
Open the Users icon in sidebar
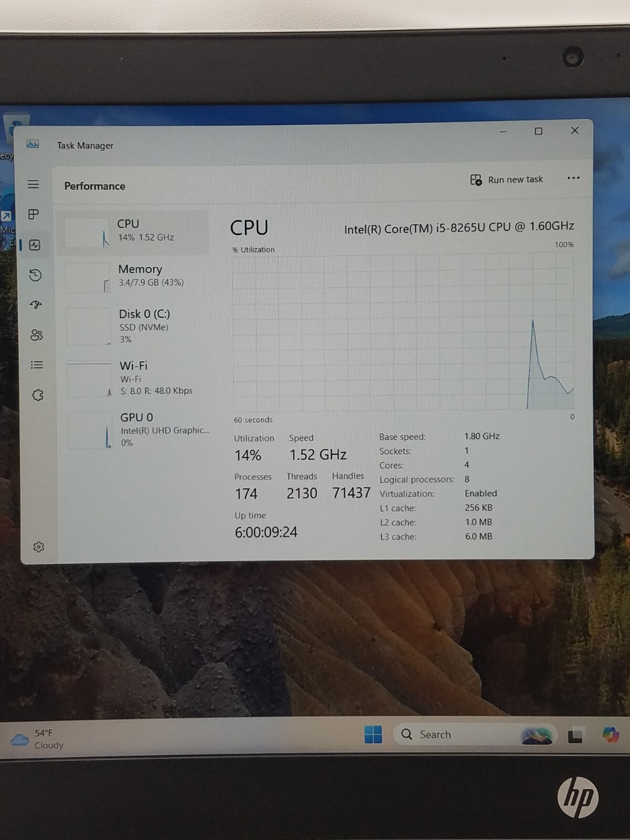(x=36, y=335)
